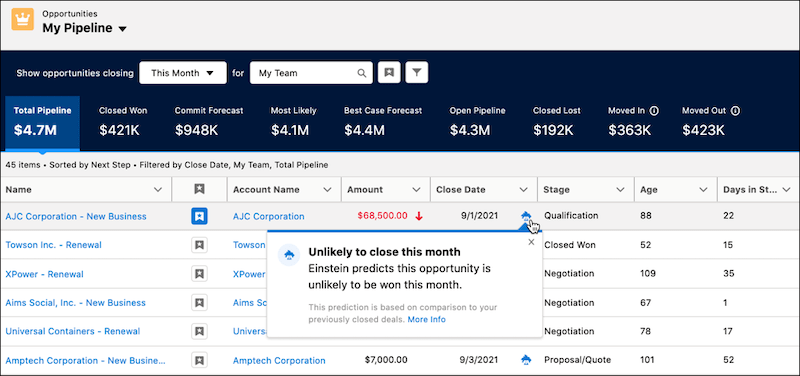Screen dimensions: 800x376
Task: Click the Days in Stage value 52
Action: pyautogui.click(x=729, y=360)
